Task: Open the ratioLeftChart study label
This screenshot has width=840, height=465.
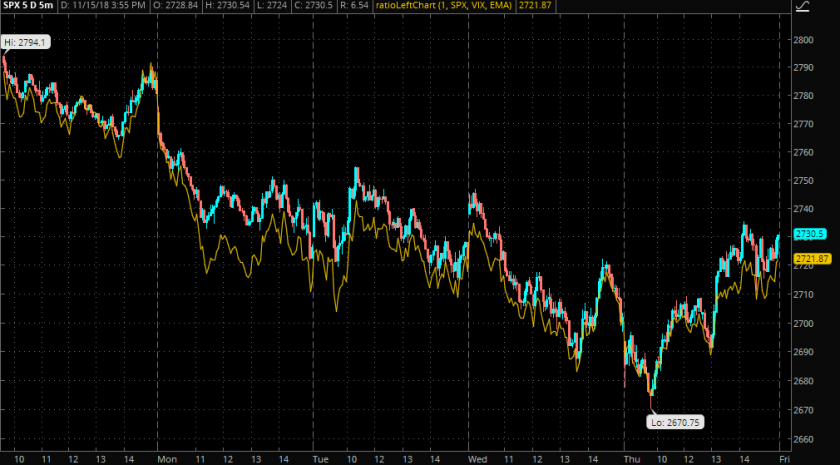Action: coord(441,6)
